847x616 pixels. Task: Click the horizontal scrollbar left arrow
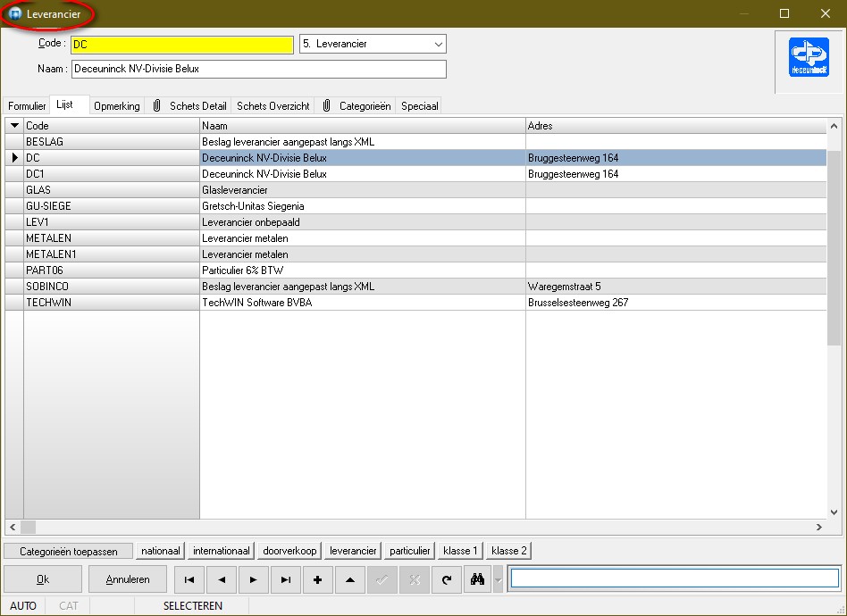tap(13, 527)
